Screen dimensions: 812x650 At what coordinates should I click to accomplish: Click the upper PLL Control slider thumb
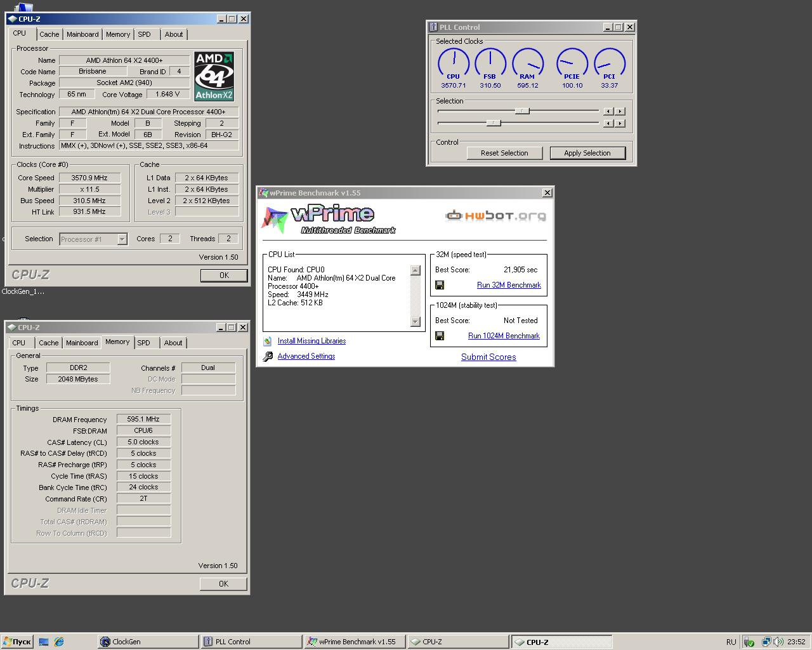pos(522,111)
